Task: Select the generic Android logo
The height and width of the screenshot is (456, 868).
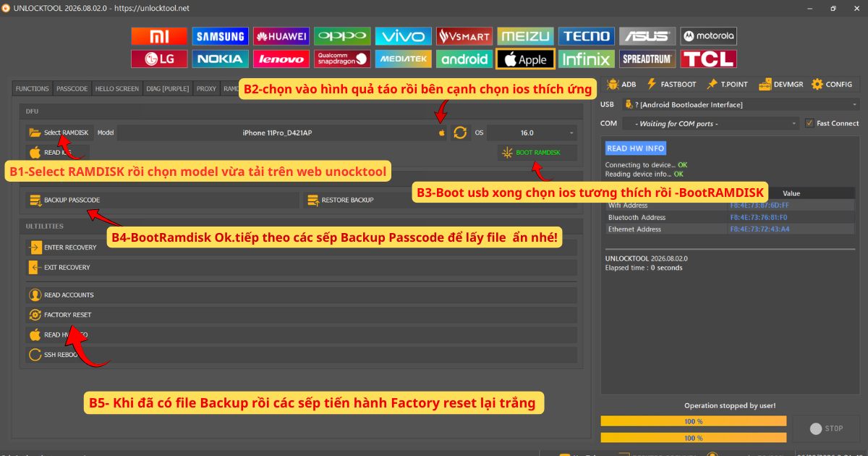Action: [x=464, y=59]
